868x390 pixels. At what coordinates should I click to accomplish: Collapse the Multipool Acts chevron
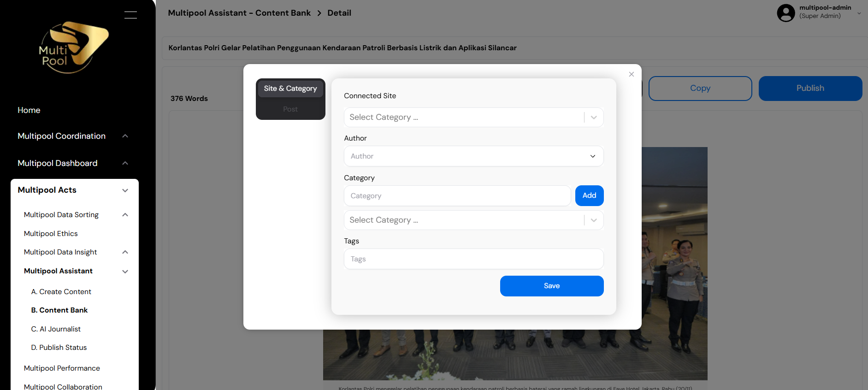point(125,190)
